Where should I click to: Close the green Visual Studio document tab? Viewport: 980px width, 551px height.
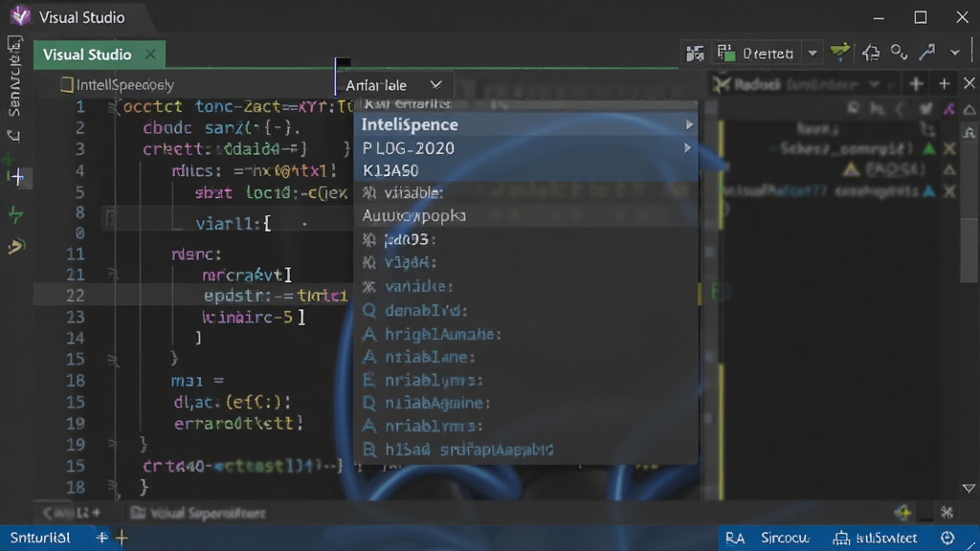[150, 55]
